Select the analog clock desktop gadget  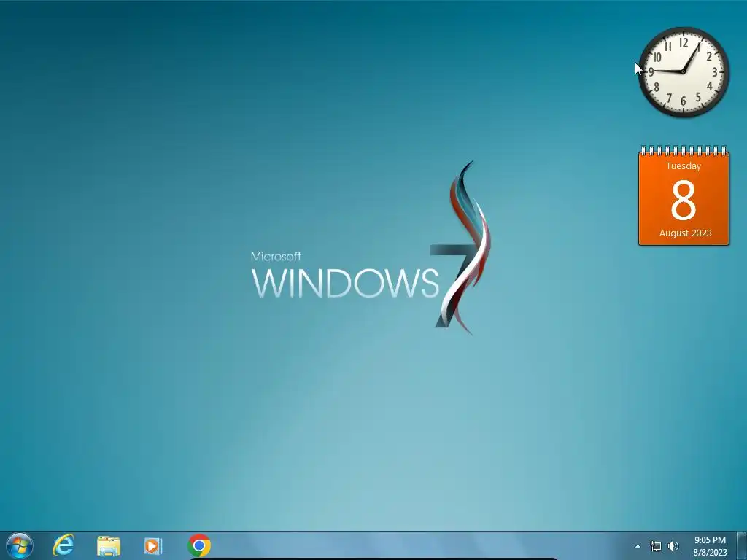684,72
